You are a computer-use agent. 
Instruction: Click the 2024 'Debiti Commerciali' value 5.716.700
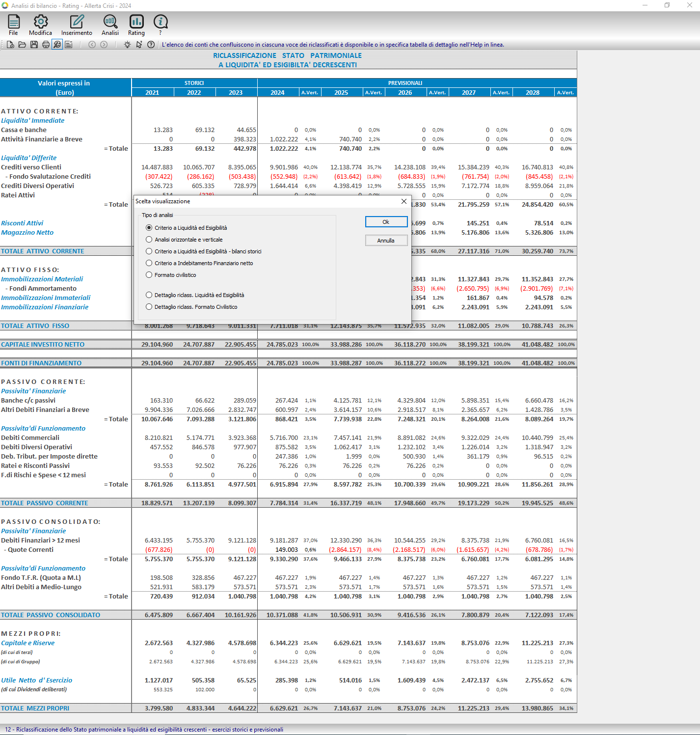(x=284, y=438)
